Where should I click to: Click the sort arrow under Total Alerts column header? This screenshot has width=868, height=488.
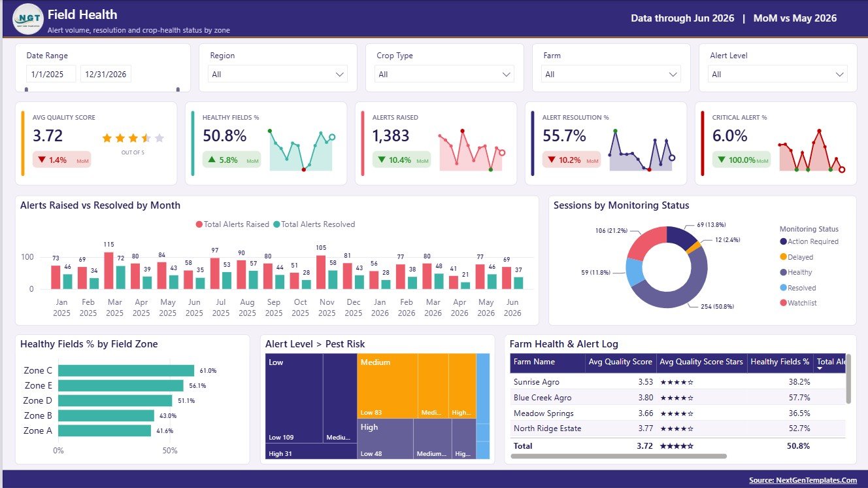pyautogui.click(x=820, y=369)
